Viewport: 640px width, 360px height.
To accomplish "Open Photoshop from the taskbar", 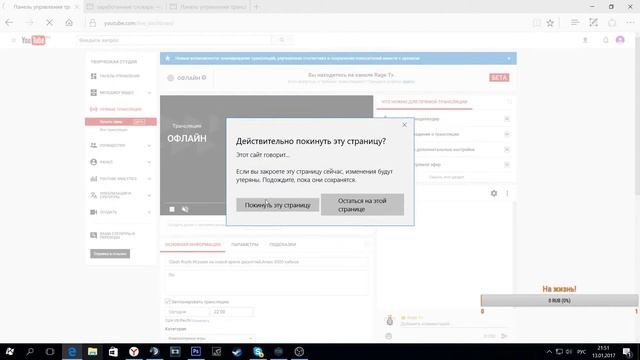I will coord(196,351).
